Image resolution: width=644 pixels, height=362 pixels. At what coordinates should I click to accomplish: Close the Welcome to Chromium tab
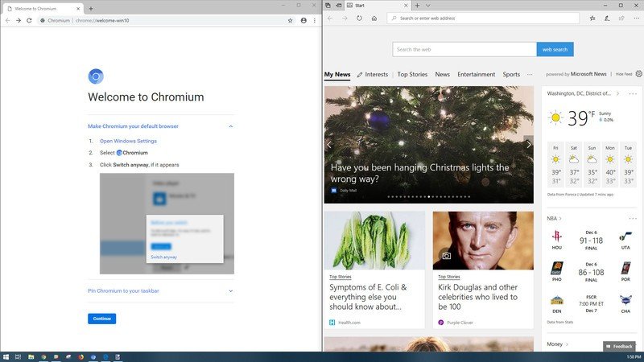coord(78,8)
